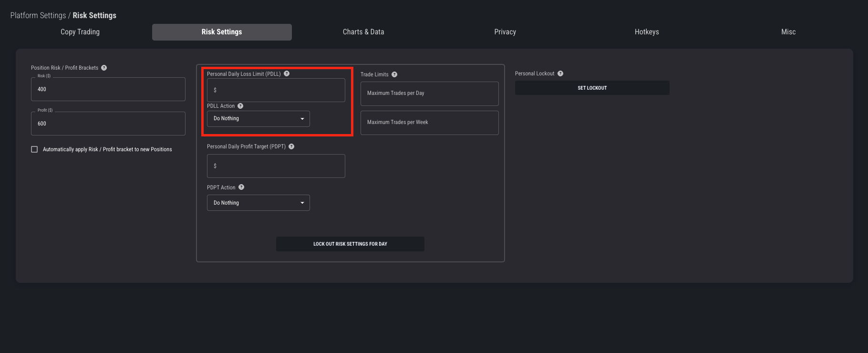Image resolution: width=868 pixels, height=353 pixels.
Task: Click the PDLL Action help icon
Action: click(x=240, y=106)
